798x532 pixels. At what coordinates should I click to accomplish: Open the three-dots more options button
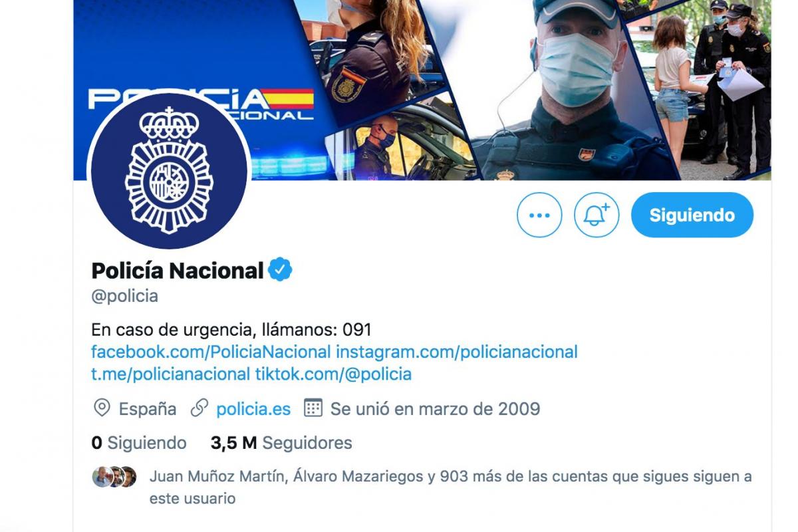(539, 215)
